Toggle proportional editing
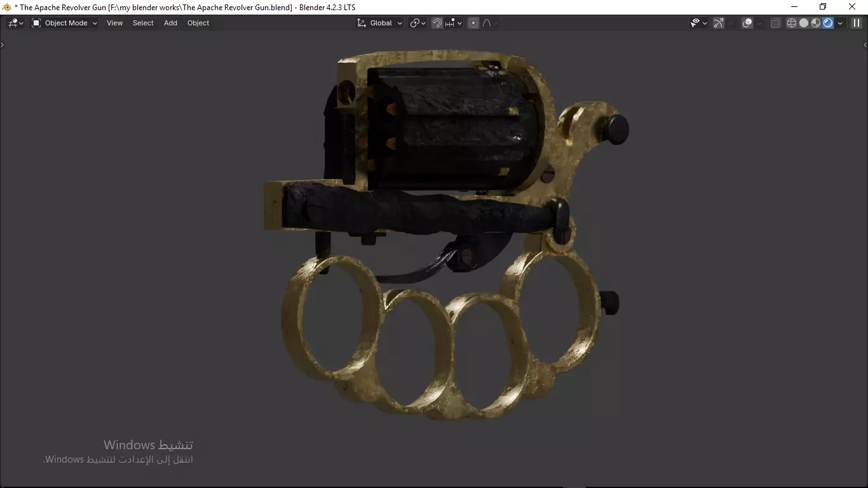This screenshot has width=868, height=488. pyautogui.click(x=473, y=23)
